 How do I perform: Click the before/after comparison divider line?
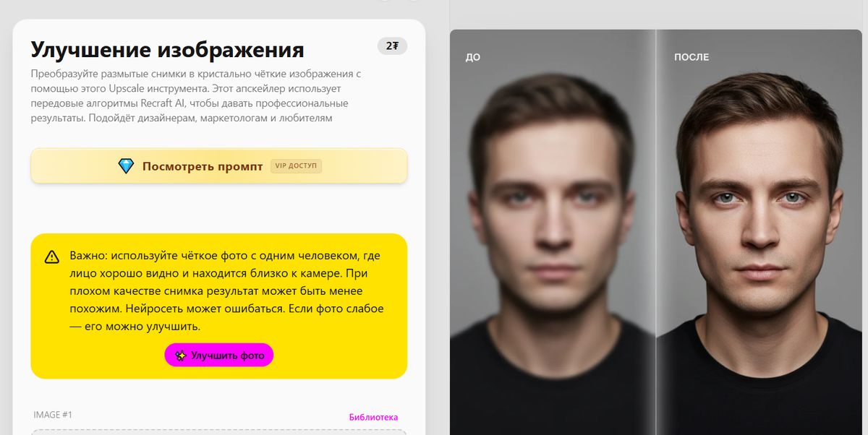pyautogui.click(x=656, y=232)
